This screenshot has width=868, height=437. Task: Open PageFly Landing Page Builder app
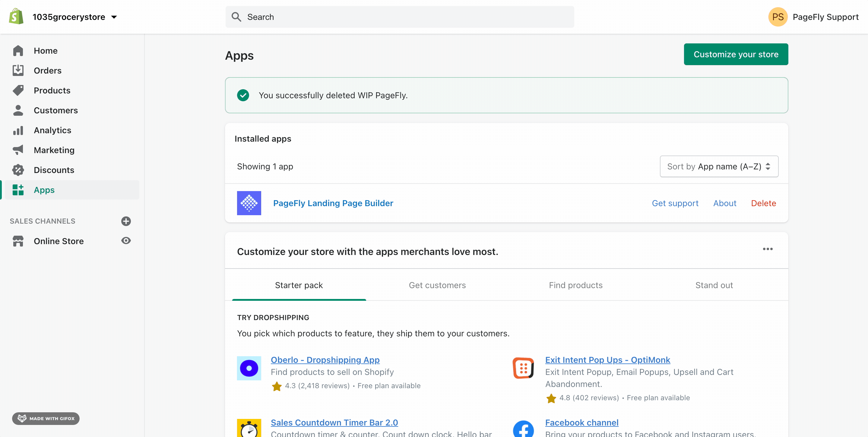point(333,203)
